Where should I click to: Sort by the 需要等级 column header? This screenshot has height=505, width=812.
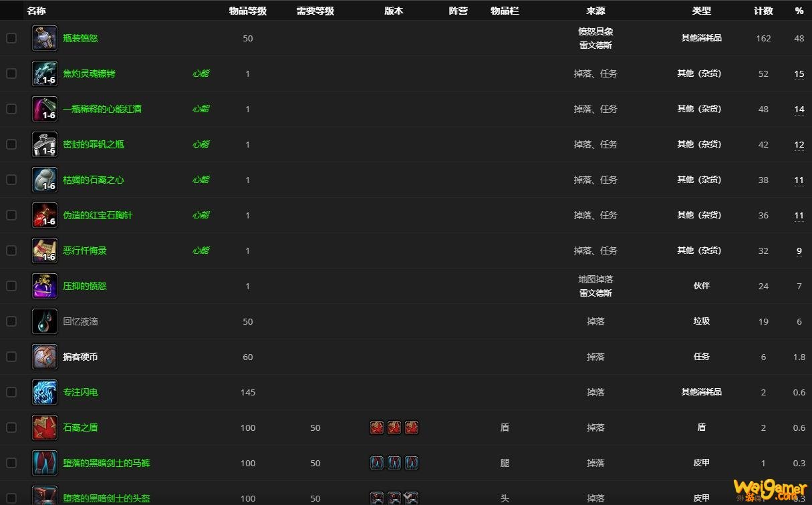point(315,11)
